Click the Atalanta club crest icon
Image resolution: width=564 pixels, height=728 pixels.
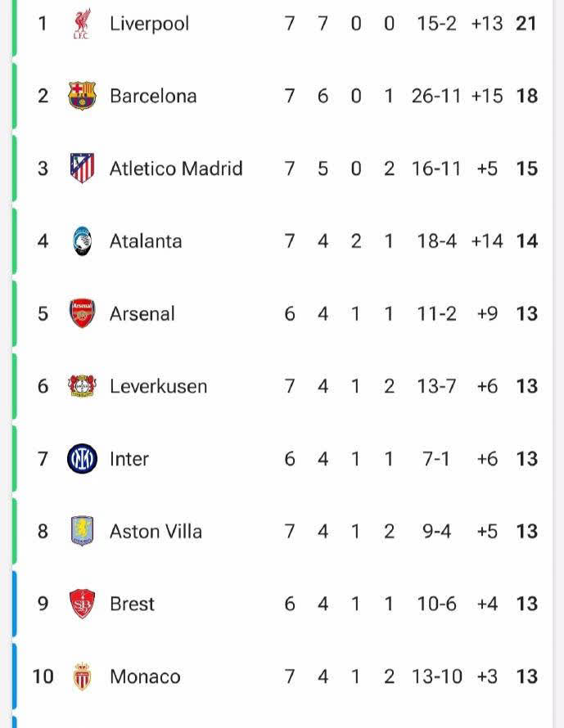click(82, 241)
